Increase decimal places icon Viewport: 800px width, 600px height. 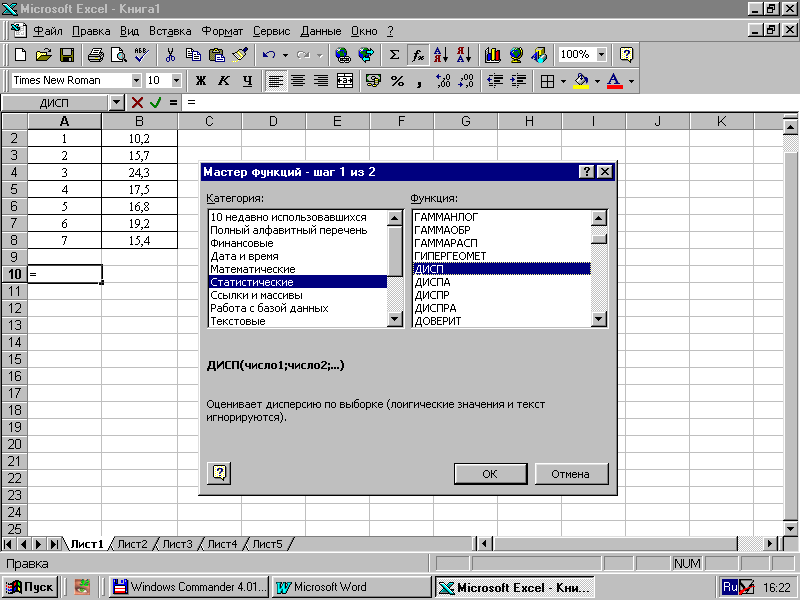point(443,81)
